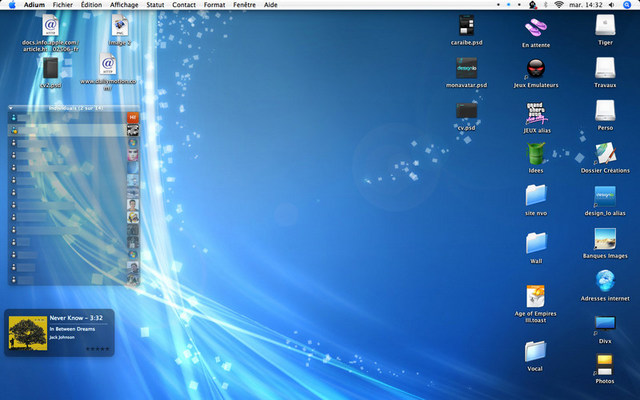Select the contact with orange Hi! avatar
The width and height of the screenshot is (640, 400).
pos(74,118)
